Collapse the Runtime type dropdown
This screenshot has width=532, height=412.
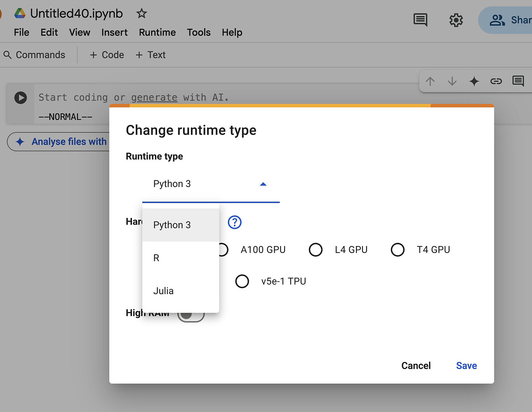[x=263, y=184]
